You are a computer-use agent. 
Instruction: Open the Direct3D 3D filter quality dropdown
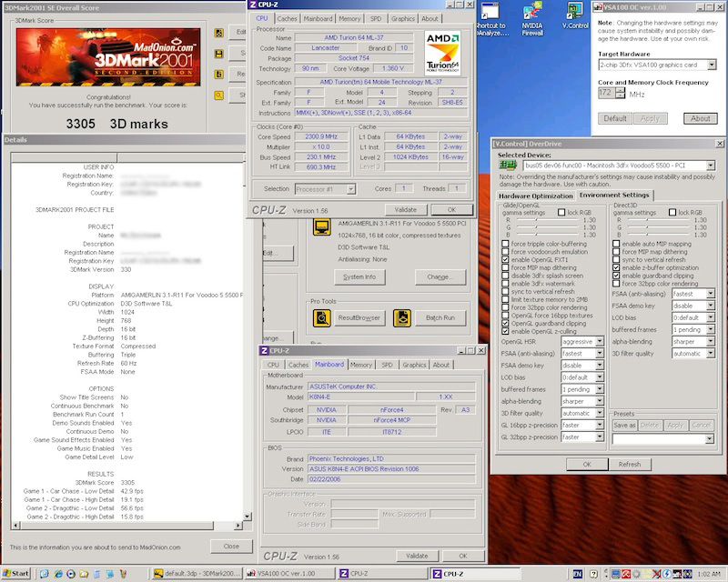click(711, 353)
